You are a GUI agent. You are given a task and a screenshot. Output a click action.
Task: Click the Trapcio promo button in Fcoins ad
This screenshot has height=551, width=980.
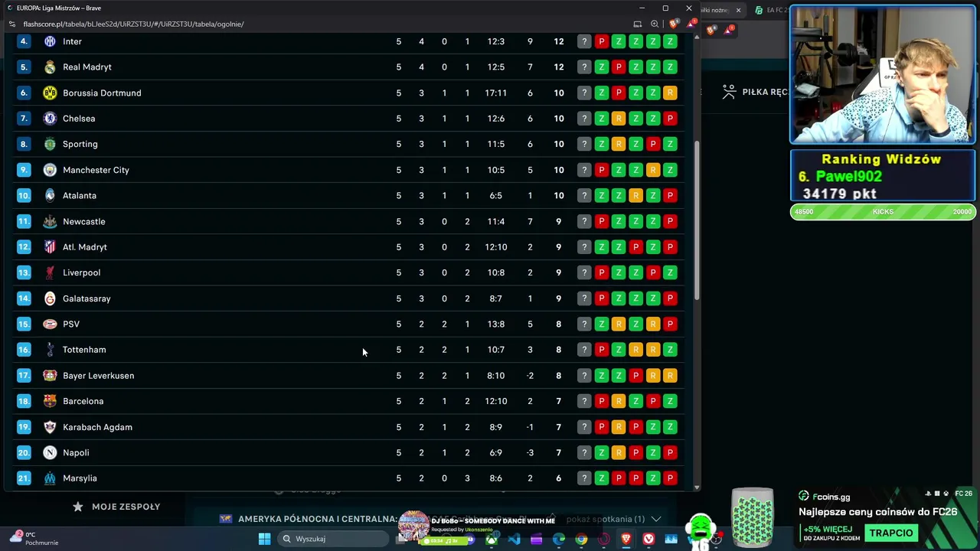(891, 533)
